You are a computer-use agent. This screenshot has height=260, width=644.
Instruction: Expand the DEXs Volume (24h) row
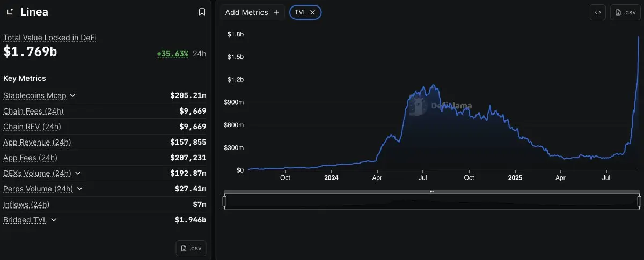point(78,173)
